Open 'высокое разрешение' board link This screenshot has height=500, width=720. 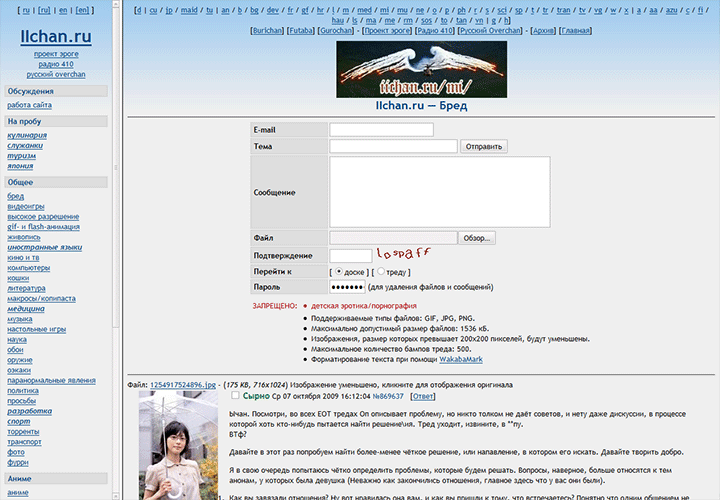tap(43, 216)
